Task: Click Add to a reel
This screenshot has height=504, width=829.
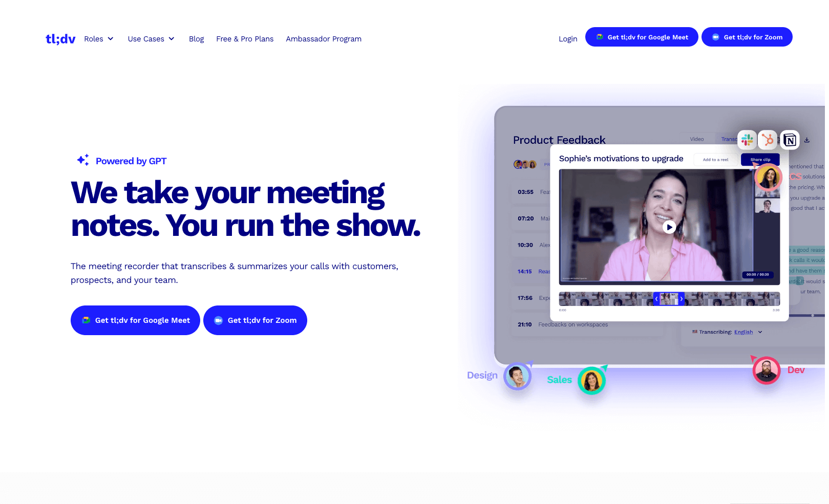Action: 715,160
